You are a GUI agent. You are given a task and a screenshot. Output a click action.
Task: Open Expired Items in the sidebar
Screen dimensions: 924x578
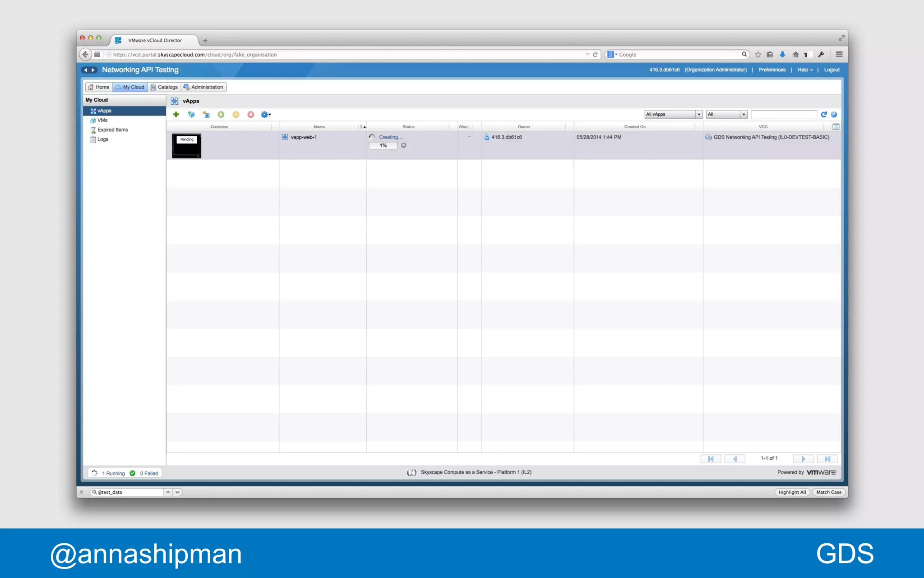point(112,130)
